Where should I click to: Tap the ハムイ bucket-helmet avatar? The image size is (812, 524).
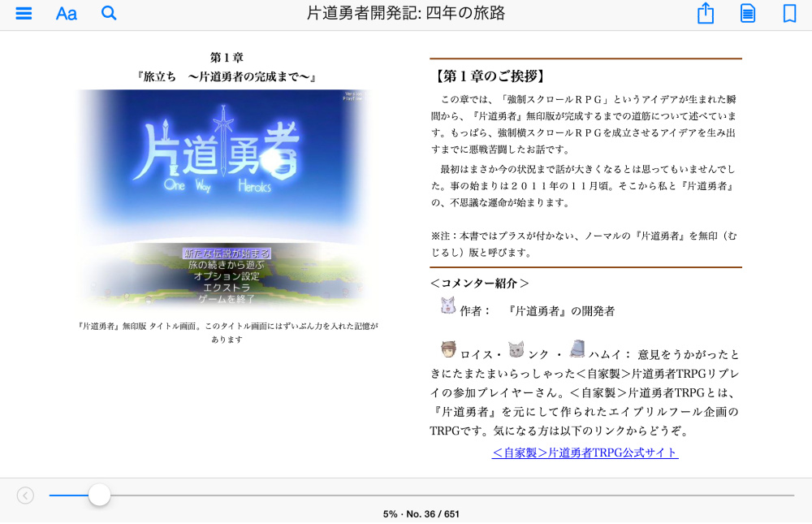(577, 349)
